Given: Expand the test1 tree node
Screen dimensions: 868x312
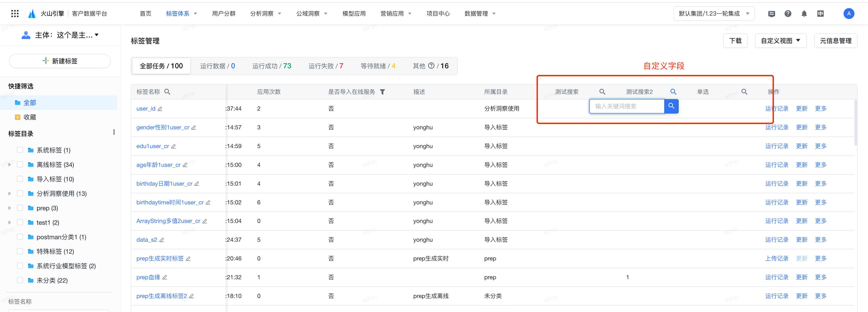Looking at the screenshot, I should [9, 222].
